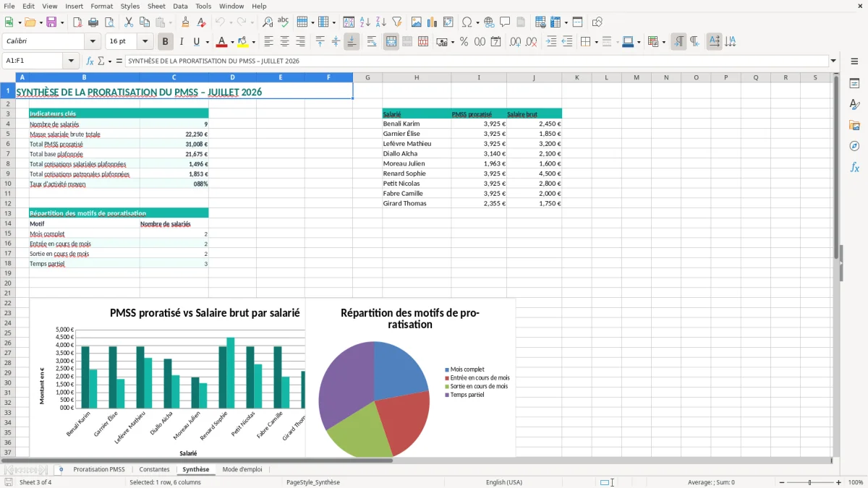The height and width of the screenshot is (488, 868).
Task: Open sidebar Navigator deck
Action: tap(854, 146)
